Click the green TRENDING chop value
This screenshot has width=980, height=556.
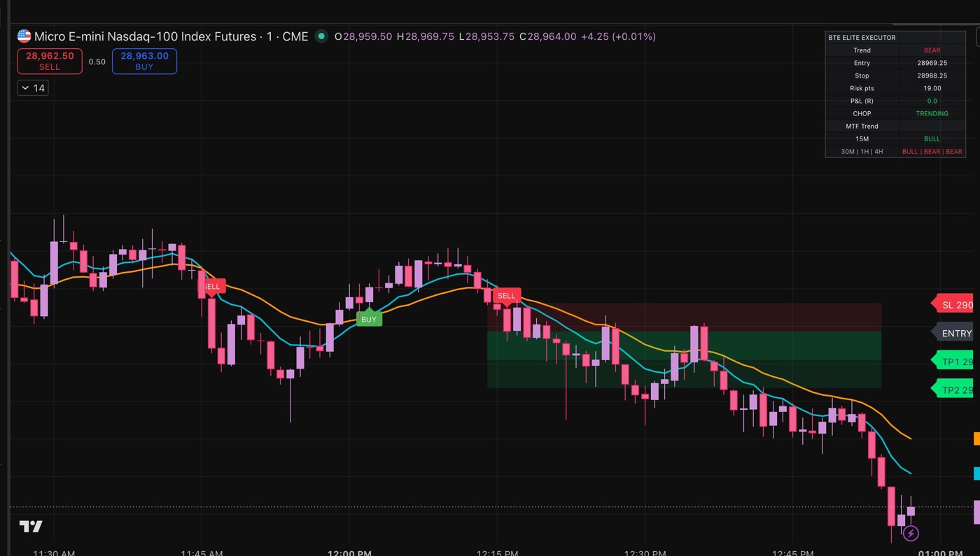coord(932,113)
